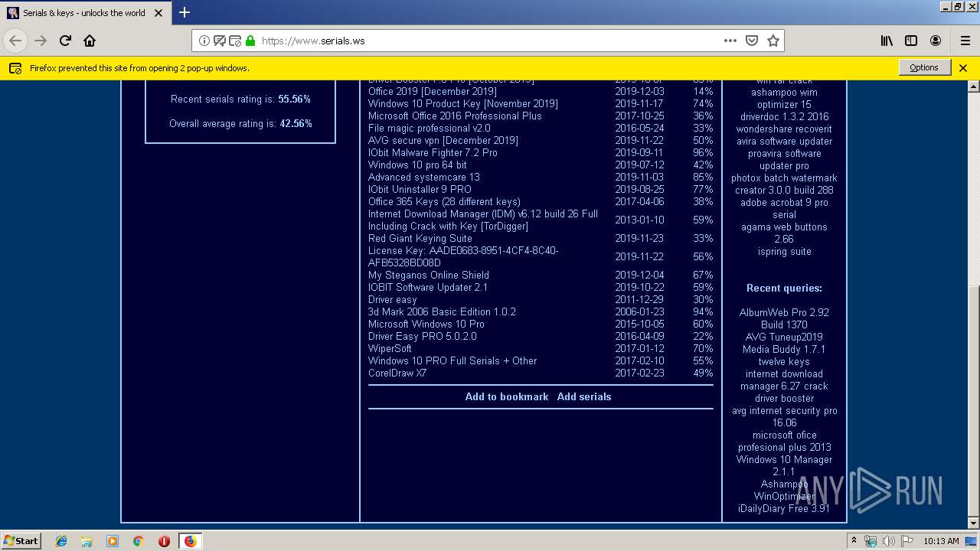
Task: Switch to Firefox taskbar button
Action: tap(190, 541)
